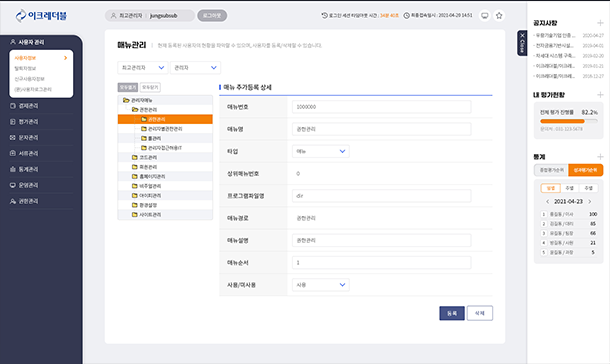Click the 통계관리 sidebar icon
The height and width of the screenshot is (364, 610).
[13, 169]
